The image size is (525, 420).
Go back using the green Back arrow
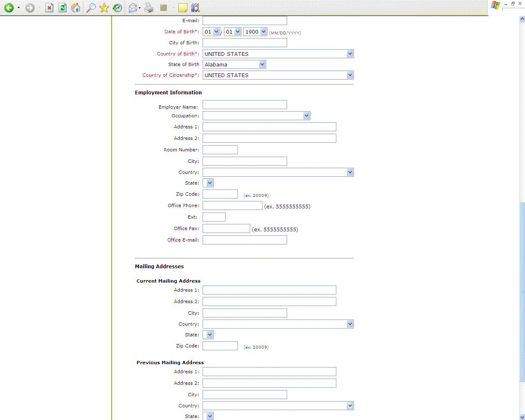9,8
